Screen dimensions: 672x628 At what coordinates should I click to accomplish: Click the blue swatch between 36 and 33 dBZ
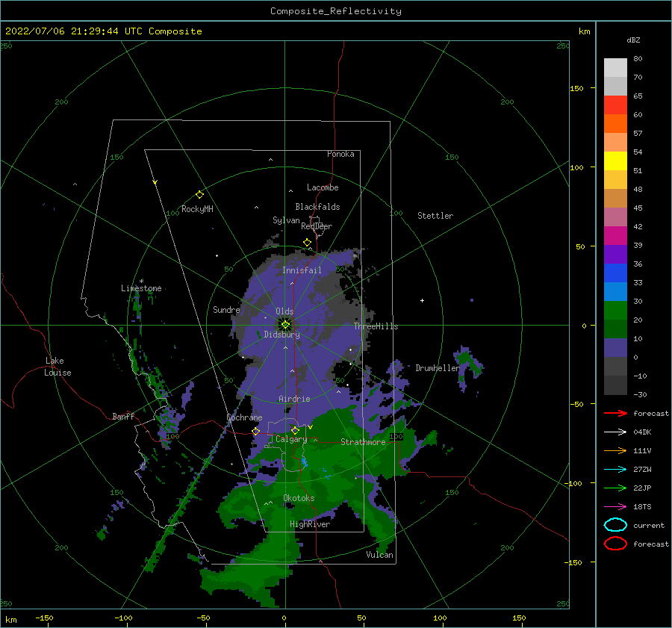pos(615,273)
